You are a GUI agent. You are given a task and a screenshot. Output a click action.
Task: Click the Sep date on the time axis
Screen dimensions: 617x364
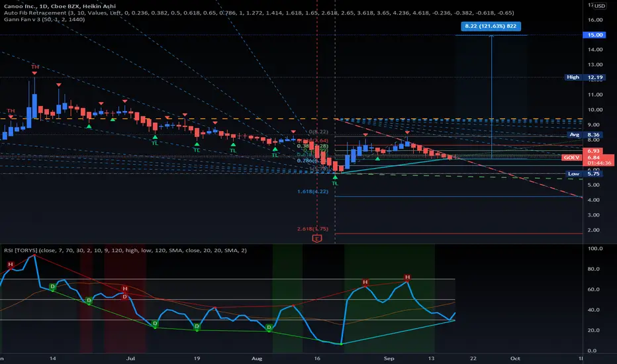(389, 358)
